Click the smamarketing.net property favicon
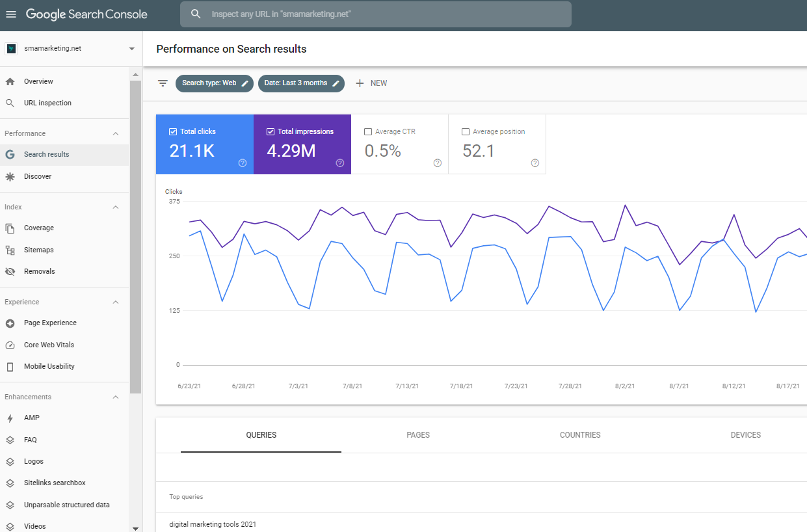This screenshot has width=807, height=532. [11, 49]
